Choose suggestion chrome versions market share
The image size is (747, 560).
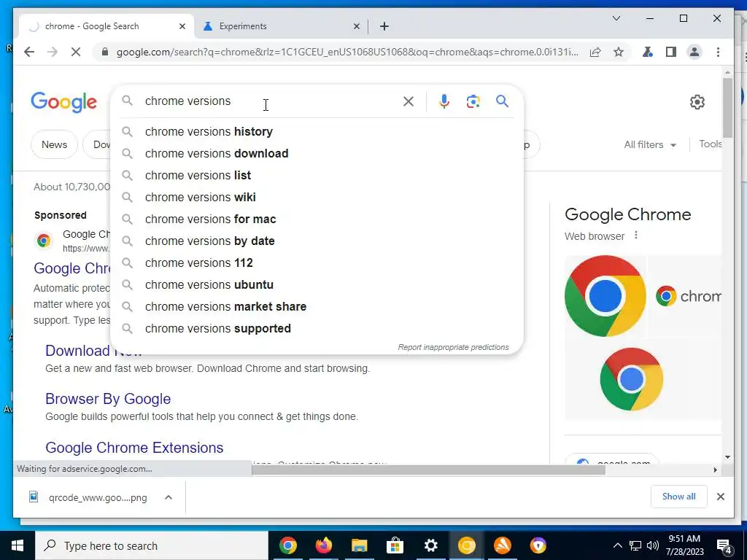317,307
